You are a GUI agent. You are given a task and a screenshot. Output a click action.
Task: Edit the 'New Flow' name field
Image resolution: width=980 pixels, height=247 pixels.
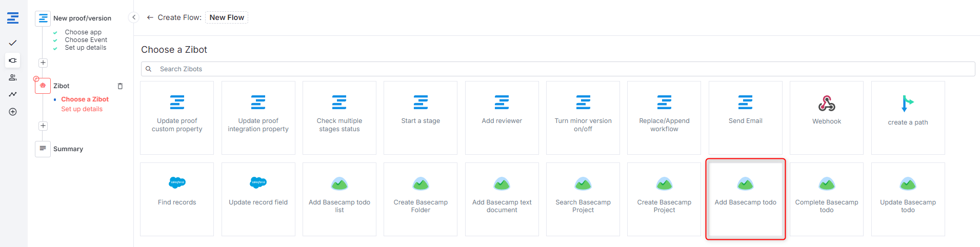[227, 17]
